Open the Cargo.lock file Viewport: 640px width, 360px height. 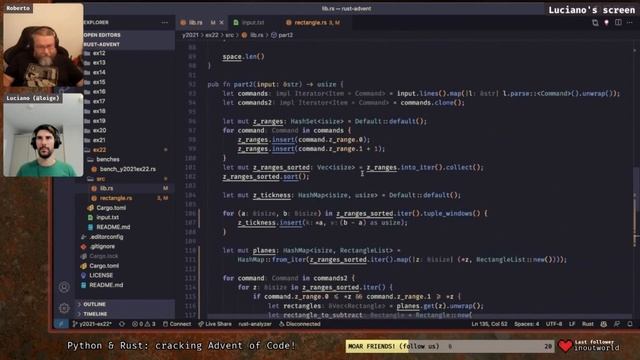pos(103,256)
